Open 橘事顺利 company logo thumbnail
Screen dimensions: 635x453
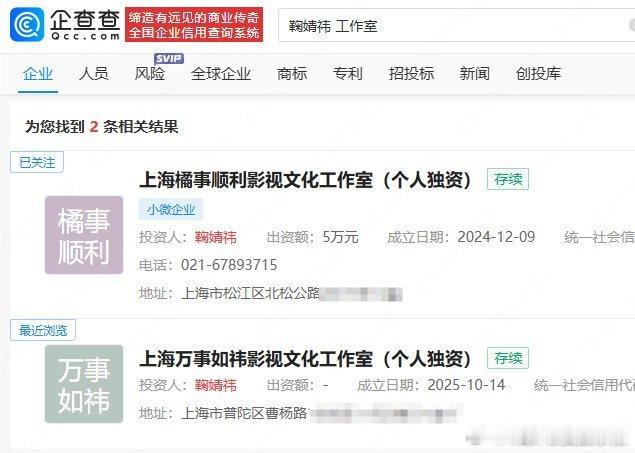[x=84, y=235]
